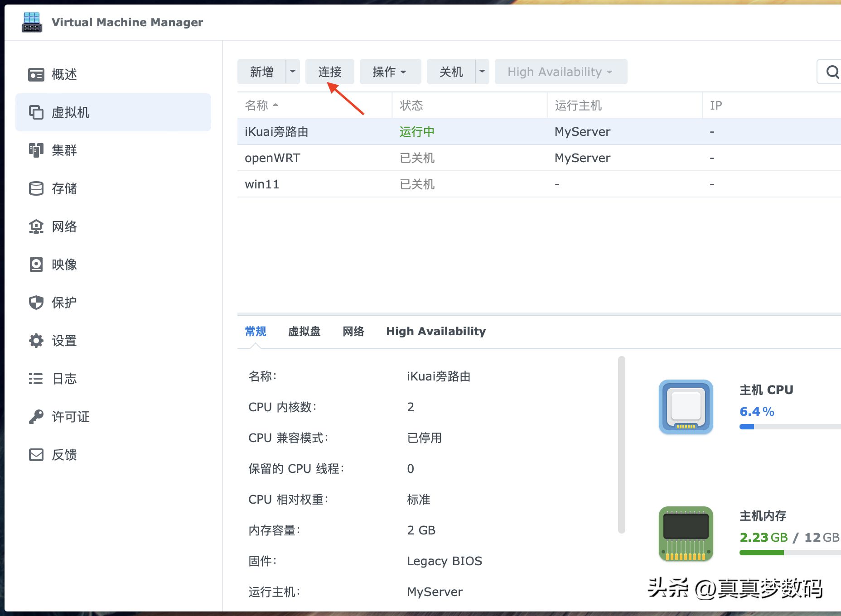Click the 运行中 status of iKuai旁路由

click(417, 132)
